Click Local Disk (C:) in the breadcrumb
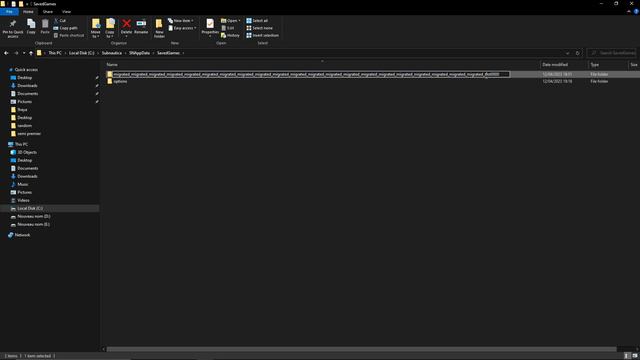The height and width of the screenshot is (360, 640). click(82, 53)
